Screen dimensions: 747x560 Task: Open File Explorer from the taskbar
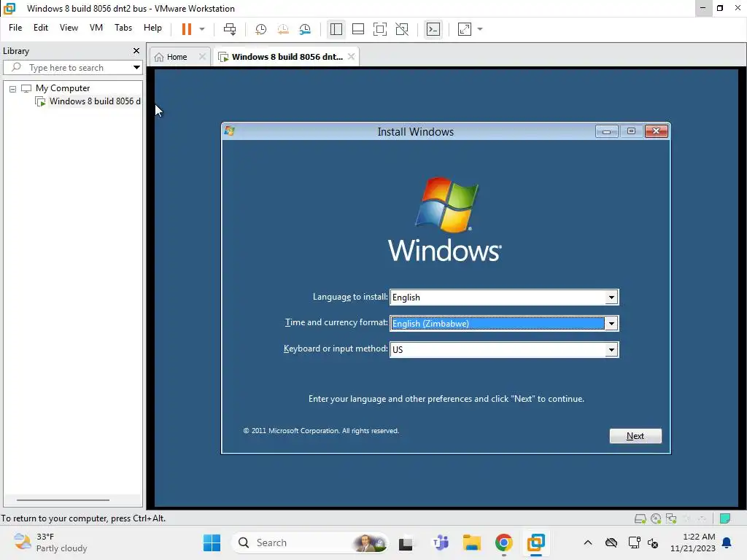(472, 542)
